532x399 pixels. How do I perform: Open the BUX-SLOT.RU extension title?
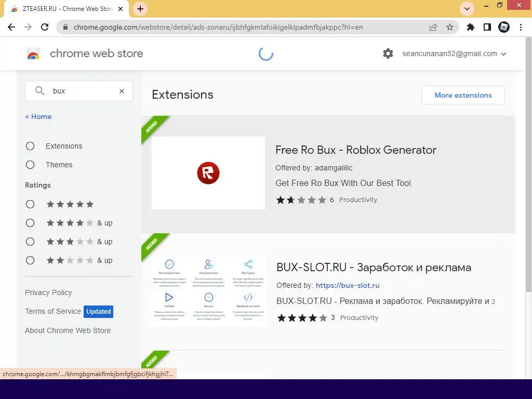(374, 268)
